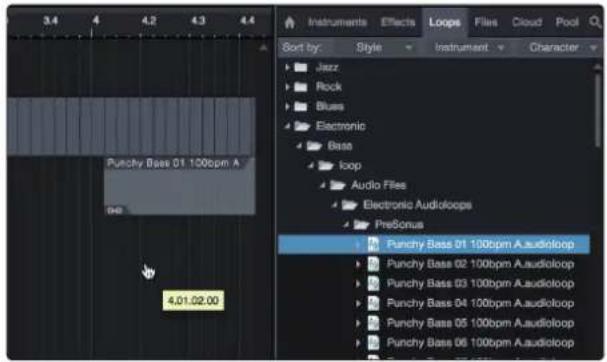Switch to the Pool tab
Screen dimensions: 607x362
click(567, 22)
